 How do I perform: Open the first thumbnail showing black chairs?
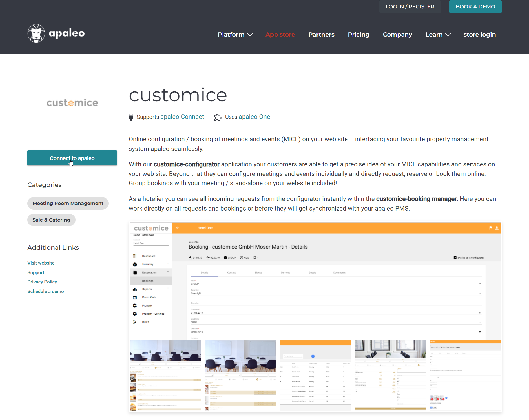tap(165, 375)
